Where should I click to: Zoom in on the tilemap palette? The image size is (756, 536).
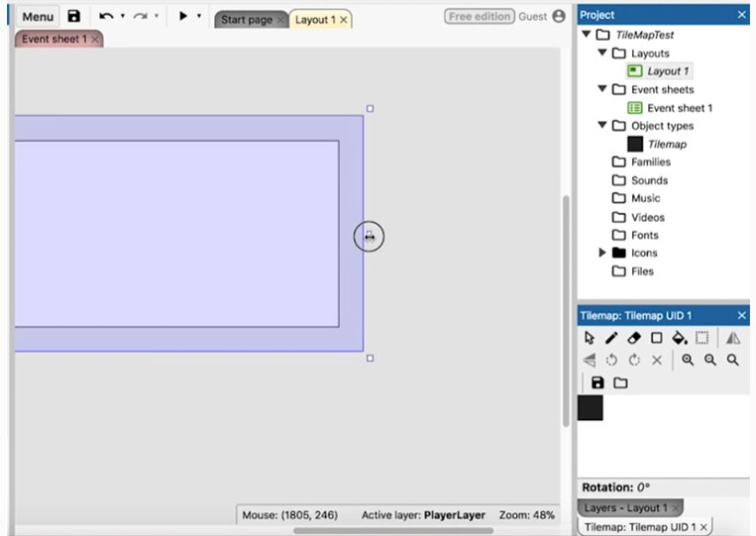pos(688,360)
